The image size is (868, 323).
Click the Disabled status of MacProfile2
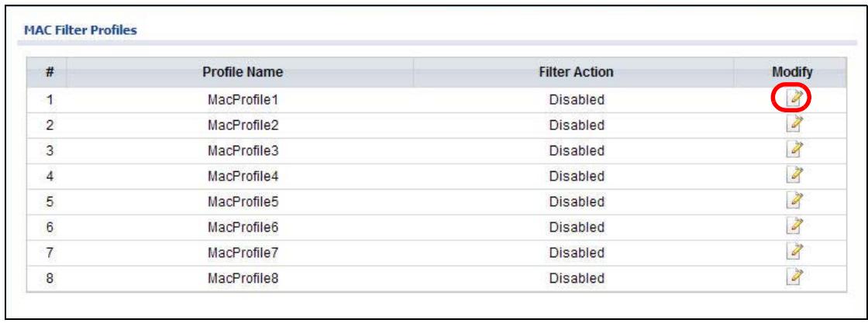pos(577,125)
